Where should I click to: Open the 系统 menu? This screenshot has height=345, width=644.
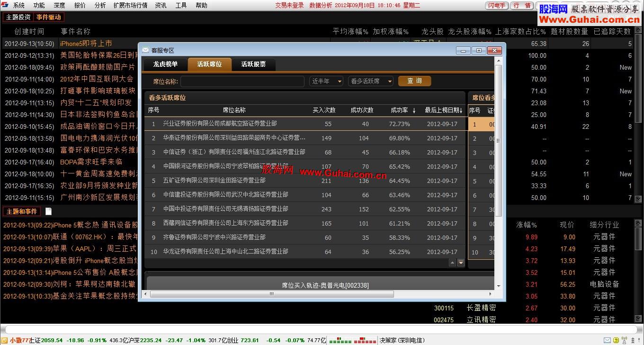point(18,6)
